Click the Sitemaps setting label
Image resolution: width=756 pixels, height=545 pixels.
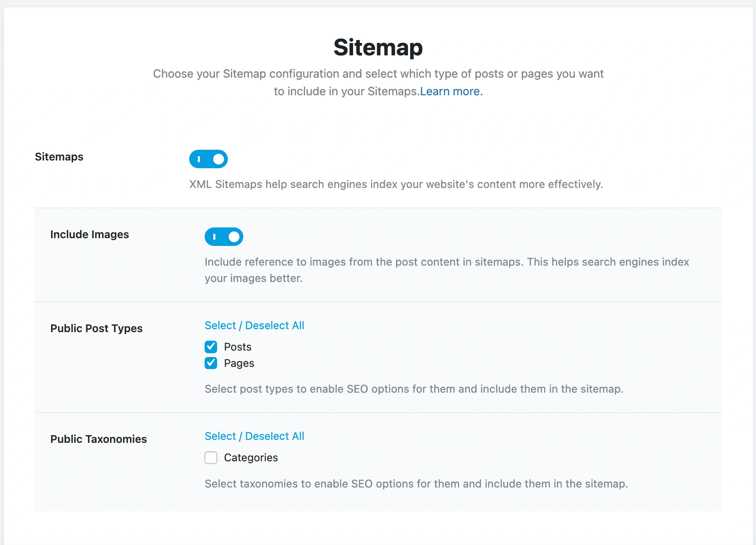click(x=59, y=157)
